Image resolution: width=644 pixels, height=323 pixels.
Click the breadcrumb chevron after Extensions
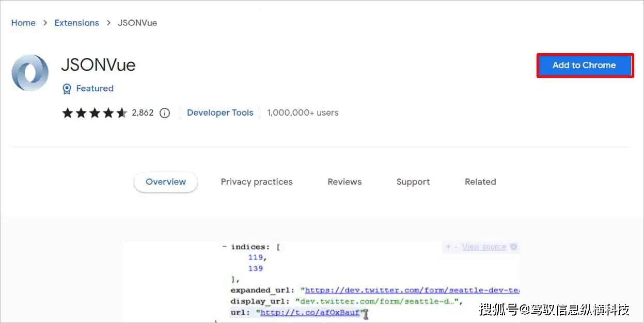[x=108, y=23]
